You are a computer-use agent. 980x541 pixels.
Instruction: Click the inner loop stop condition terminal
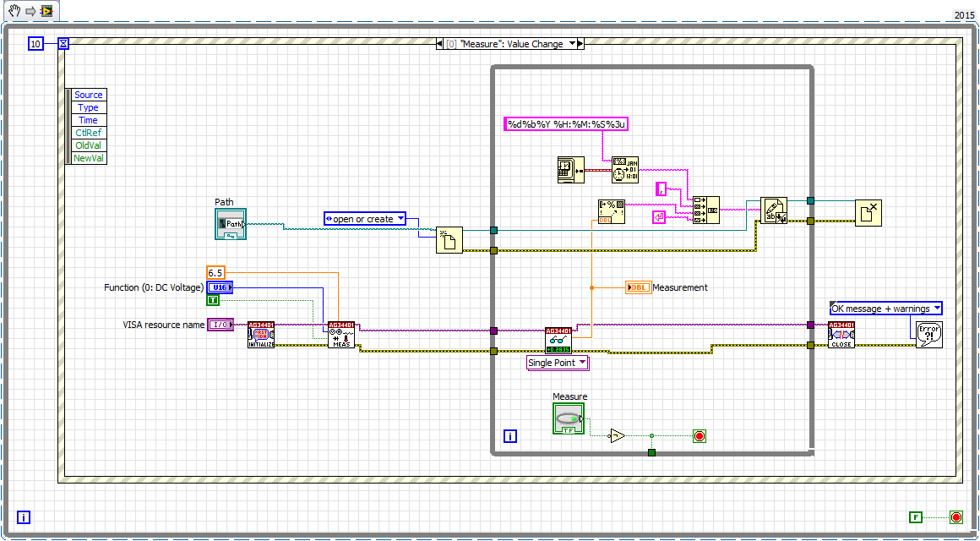(700, 436)
